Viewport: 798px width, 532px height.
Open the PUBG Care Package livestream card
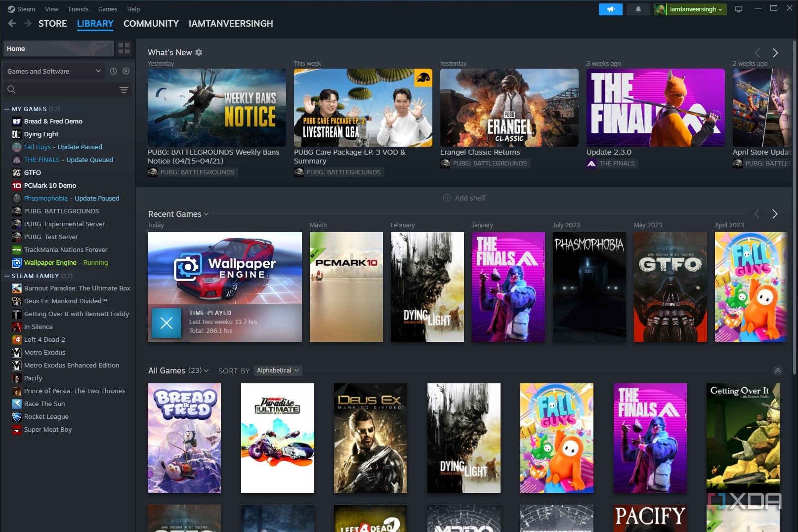point(363,108)
